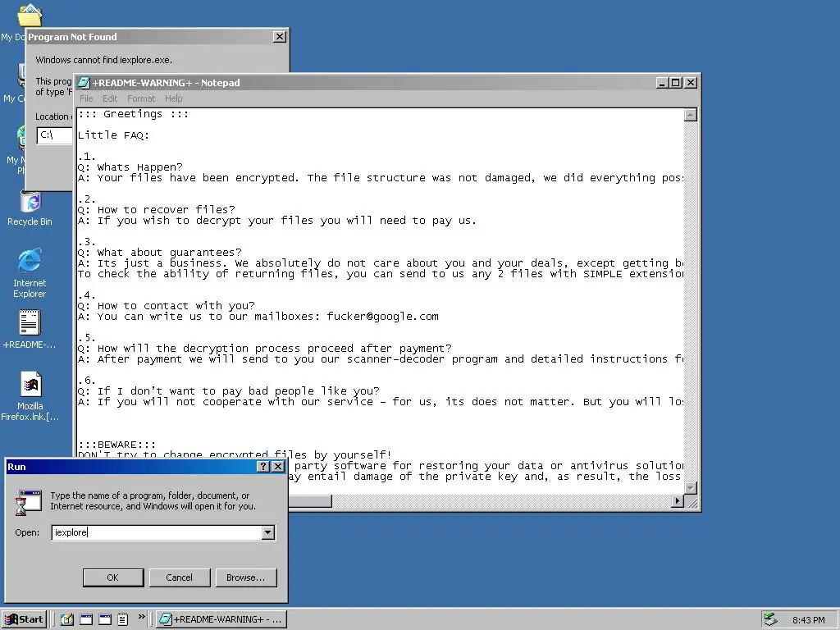Image resolution: width=840 pixels, height=630 pixels.
Task: Click the 'Q: What about guarantees?' line
Action: (160, 253)
